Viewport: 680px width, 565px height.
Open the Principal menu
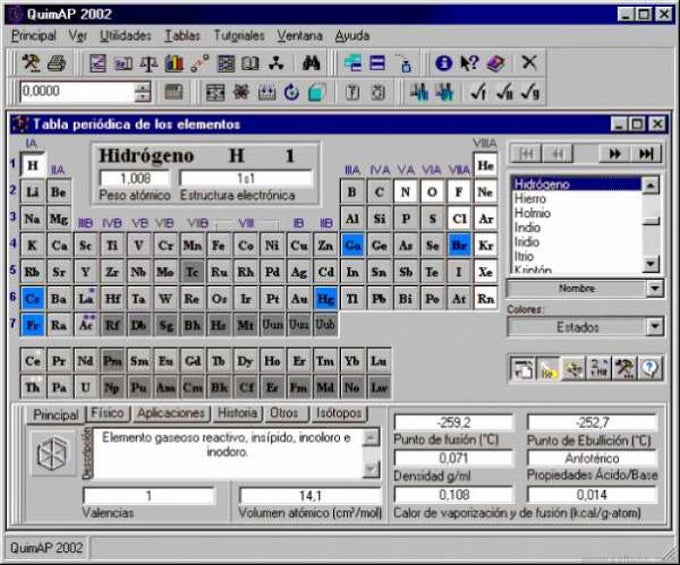point(33,36)
